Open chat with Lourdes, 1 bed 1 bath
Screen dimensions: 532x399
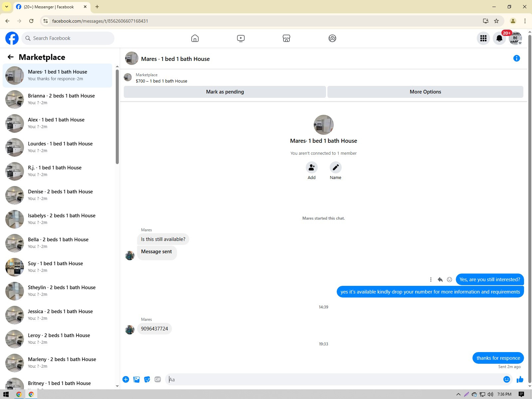tap(58, 147)
